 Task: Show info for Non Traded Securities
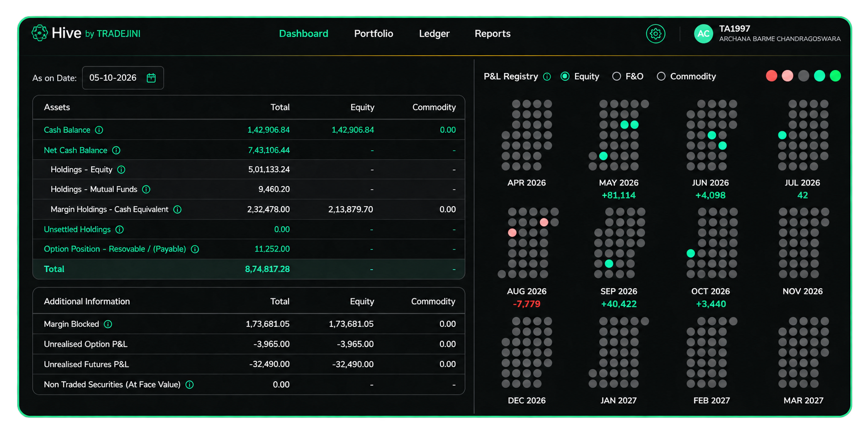(189, 385)
